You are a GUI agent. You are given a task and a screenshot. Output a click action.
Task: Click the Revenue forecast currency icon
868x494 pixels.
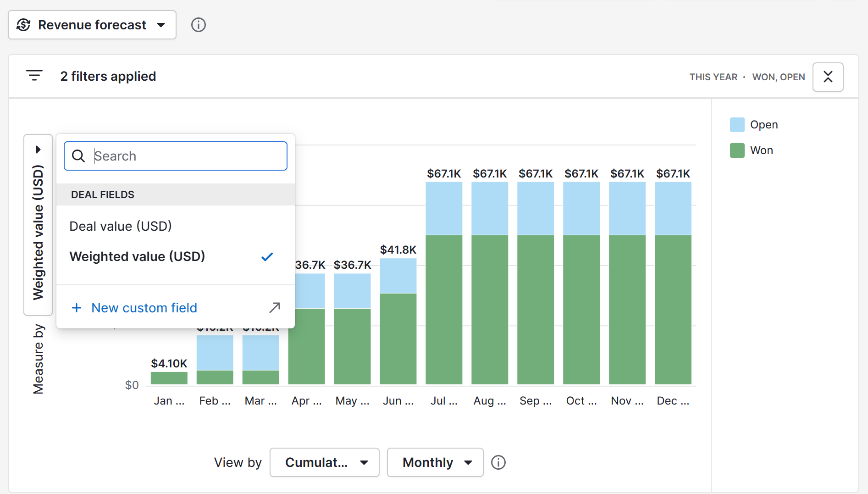pos(24,25)
